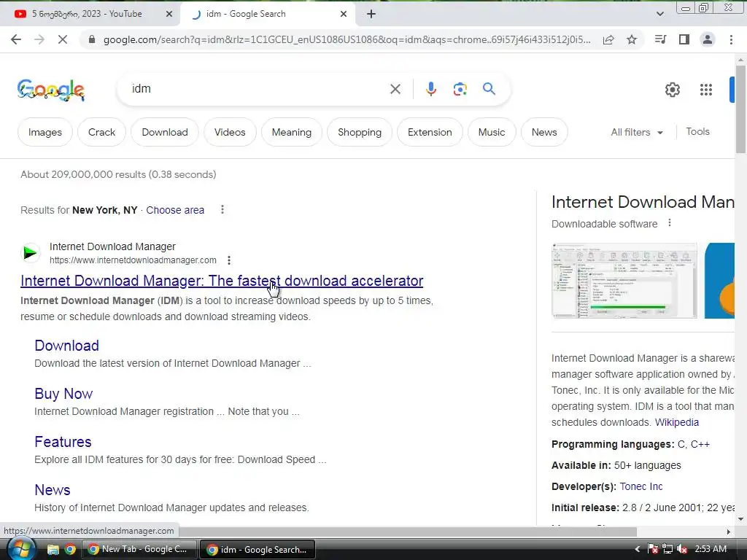Open more options beside Downloadable software
The height and width of the screenshot is (560, 747).
670,223
